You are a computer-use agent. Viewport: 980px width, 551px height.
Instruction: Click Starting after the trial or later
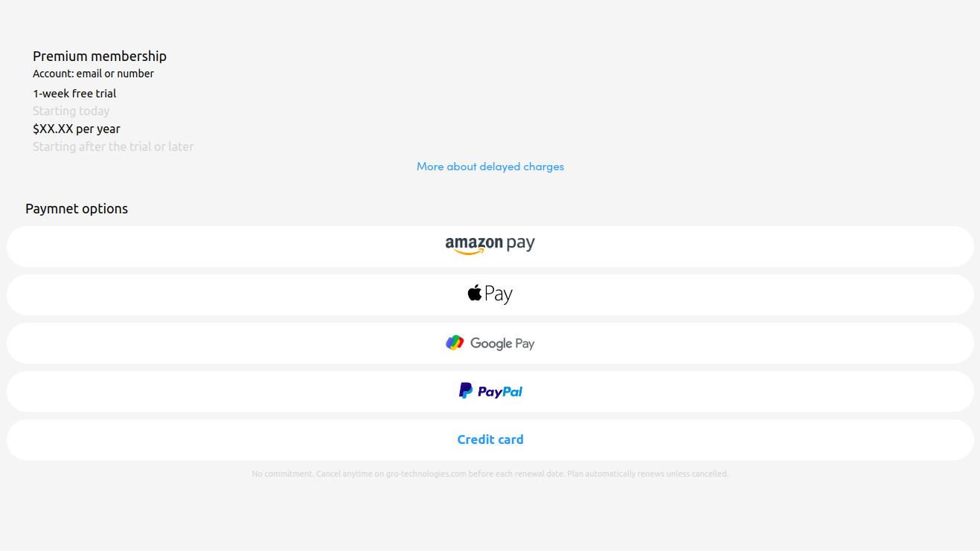pos(113,146)
